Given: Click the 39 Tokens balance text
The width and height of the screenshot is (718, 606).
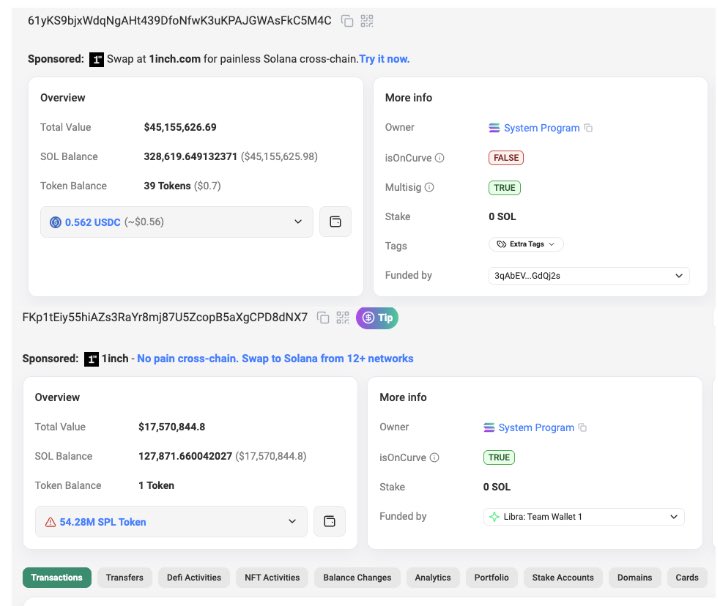Looking at the screenshot, I should click(x=167, y=186).
